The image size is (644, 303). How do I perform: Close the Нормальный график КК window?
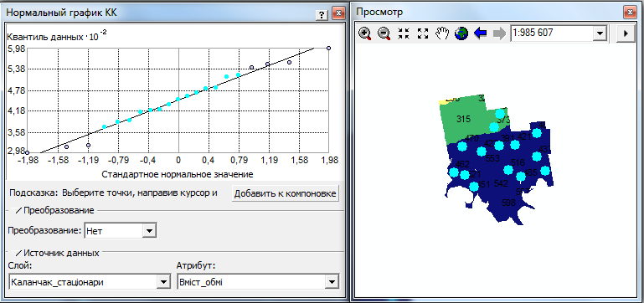(338, 13)
